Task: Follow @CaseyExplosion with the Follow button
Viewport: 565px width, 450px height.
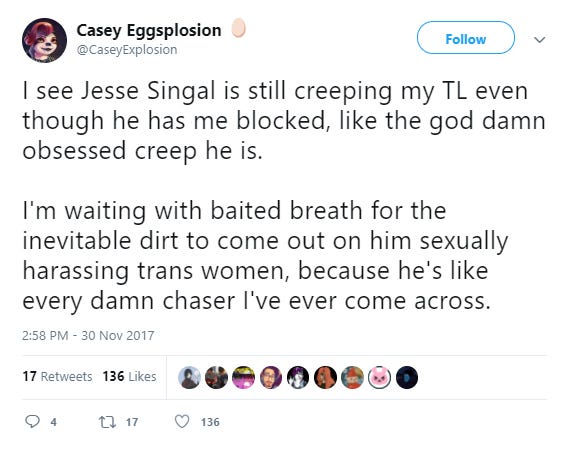Action: point(466,37)
